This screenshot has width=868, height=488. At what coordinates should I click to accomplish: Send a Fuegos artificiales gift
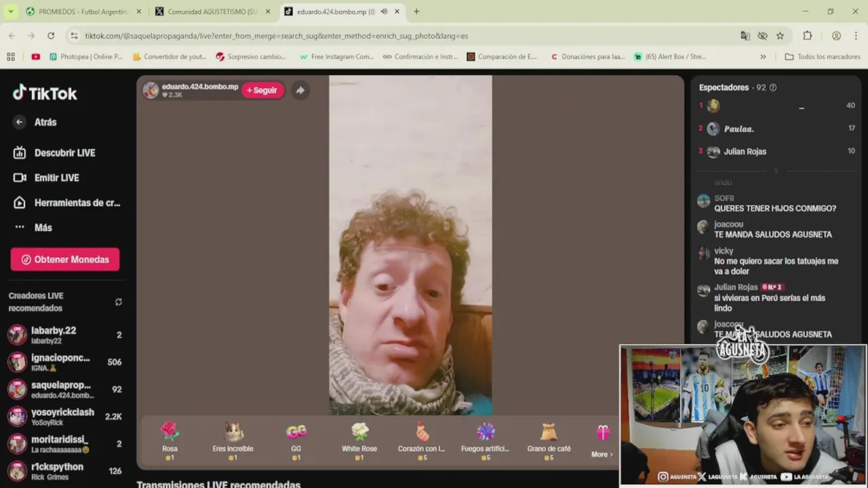click(486, 441)
